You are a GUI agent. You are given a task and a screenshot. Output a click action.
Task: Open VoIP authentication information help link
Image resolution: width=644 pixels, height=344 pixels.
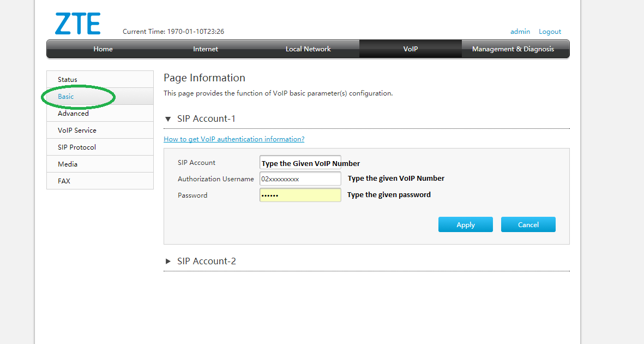coord(234,139)
